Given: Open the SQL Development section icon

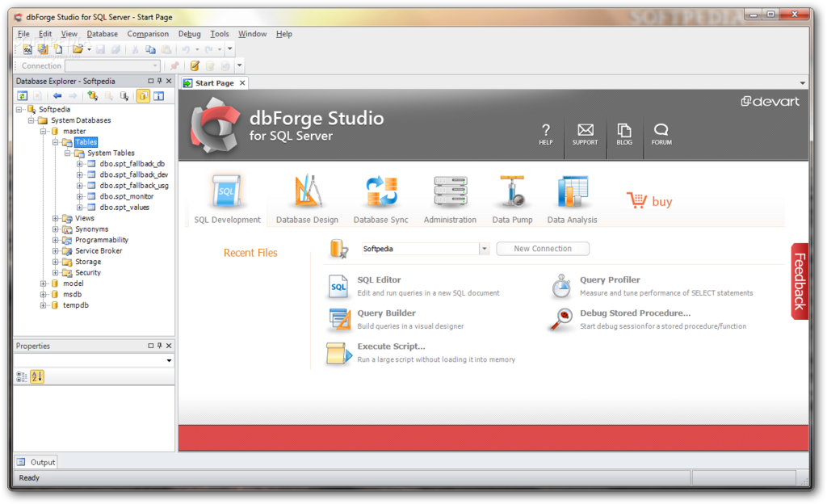Looking at the screenshot, I should pos(227,192).
